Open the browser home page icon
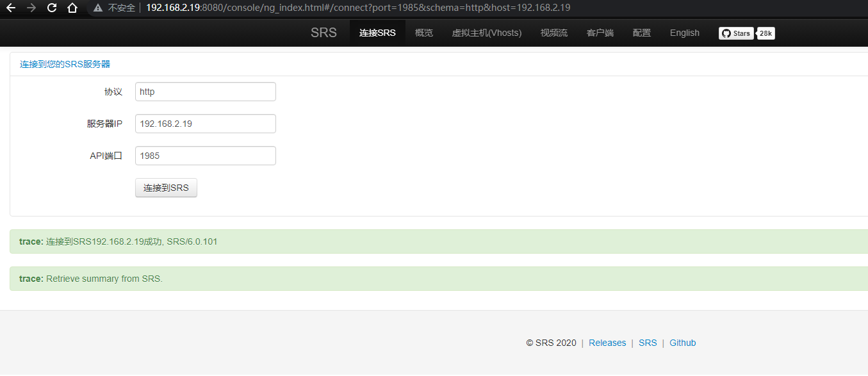The width and height of the screenshot is (868, 376). [72, 8]
